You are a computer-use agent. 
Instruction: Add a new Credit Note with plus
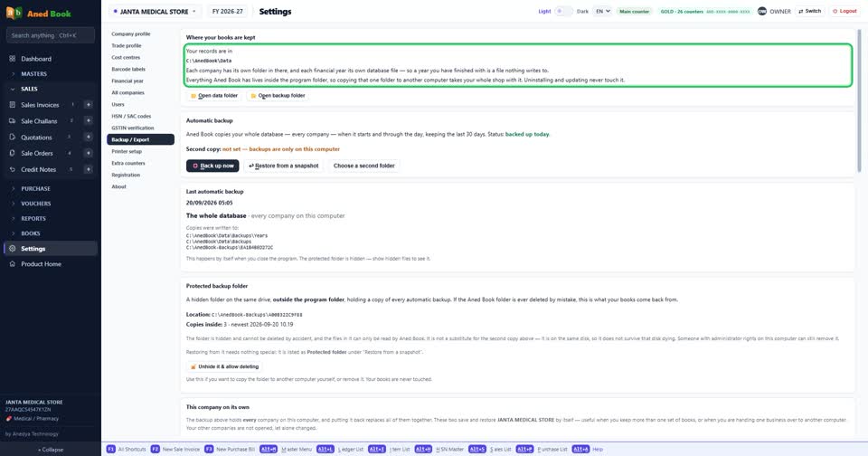[x=88, y=169]
